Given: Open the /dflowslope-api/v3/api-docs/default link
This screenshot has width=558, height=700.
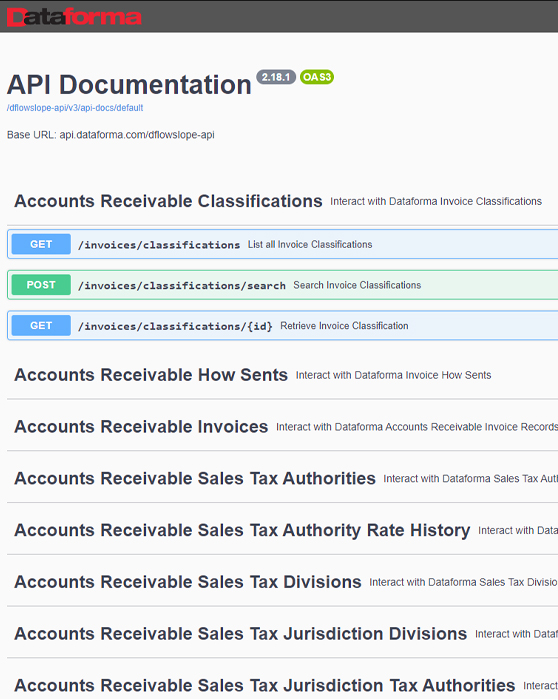Looking at the screenshot, I should click(x=75, y=108).
